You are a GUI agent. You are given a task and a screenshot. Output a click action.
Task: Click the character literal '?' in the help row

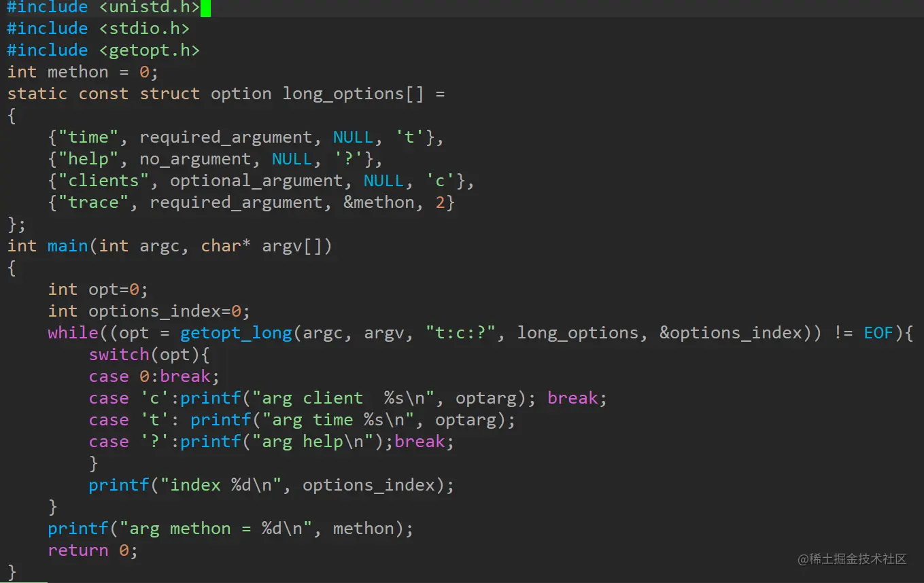coord(348,159)
